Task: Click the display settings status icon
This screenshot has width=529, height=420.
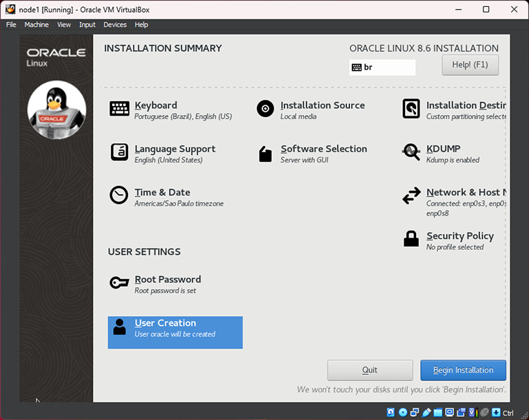Action: [449, 412]
